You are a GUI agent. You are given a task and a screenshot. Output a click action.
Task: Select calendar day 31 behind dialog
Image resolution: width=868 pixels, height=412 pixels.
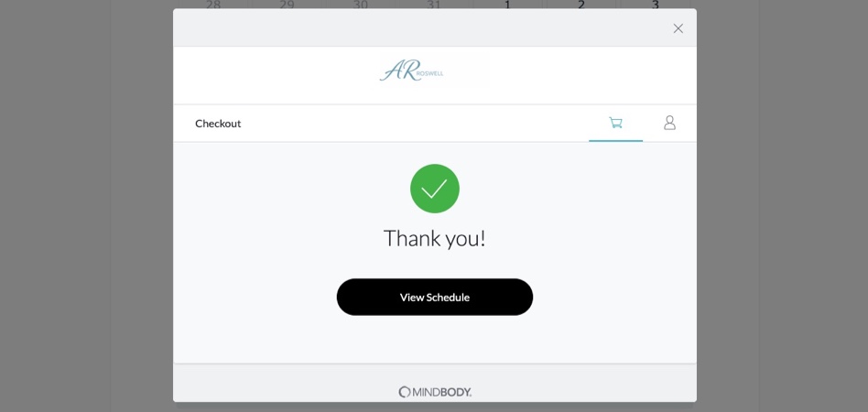(x=433, y=5)
